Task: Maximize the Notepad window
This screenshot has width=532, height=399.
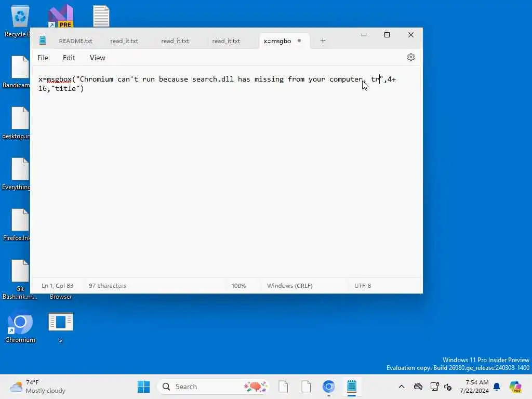Action: (x=387, y=35)
